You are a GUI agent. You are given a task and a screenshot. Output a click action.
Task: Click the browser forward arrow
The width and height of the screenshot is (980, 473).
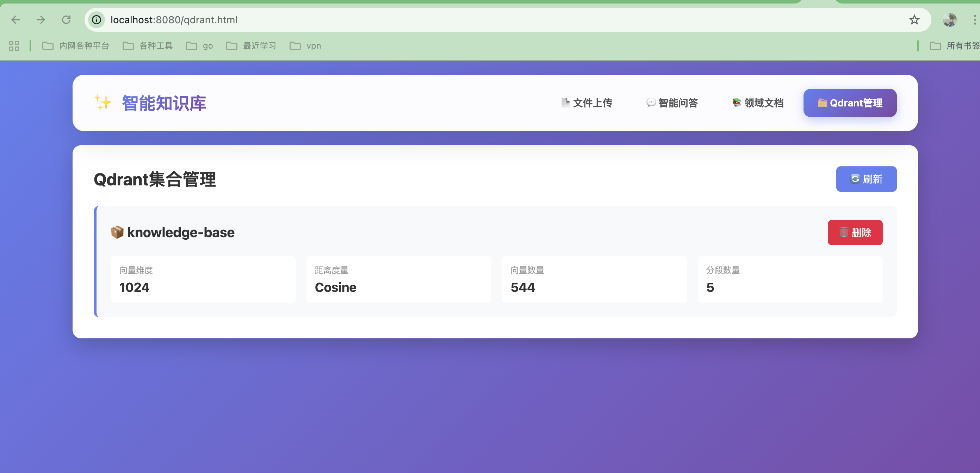[41, 20]
